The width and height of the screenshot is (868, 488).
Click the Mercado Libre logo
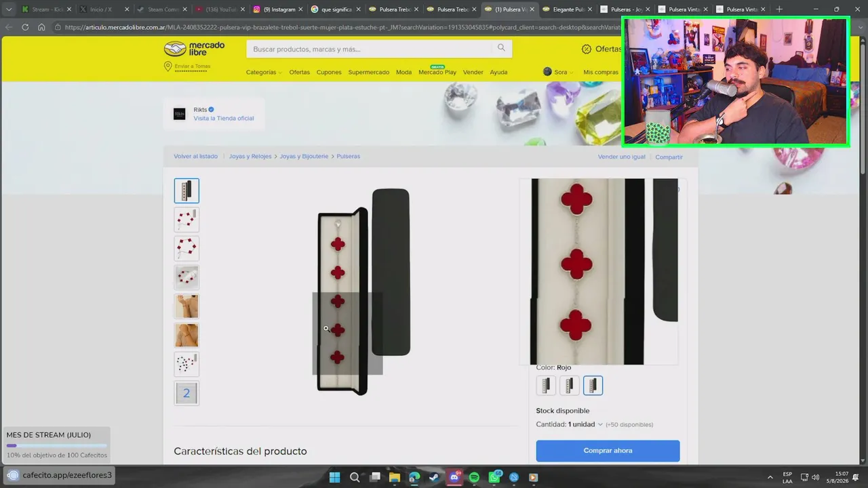194,49
